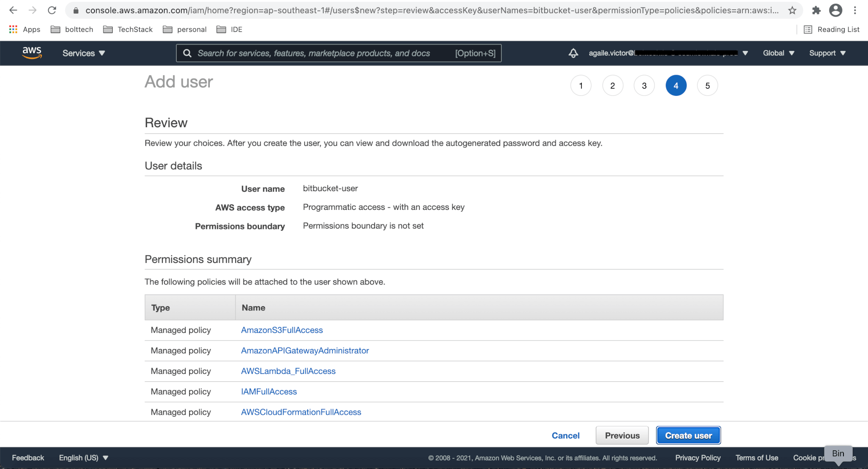Jump to wizard step 3 circle
The height and width of the screenshot is (469, 868).
click(644, 86)
